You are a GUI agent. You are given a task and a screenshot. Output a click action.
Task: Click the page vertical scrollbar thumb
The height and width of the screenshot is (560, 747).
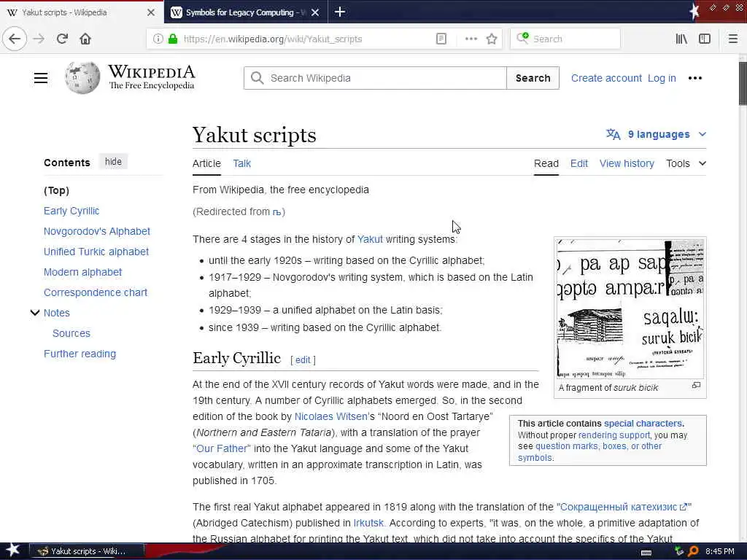[743, 83]
